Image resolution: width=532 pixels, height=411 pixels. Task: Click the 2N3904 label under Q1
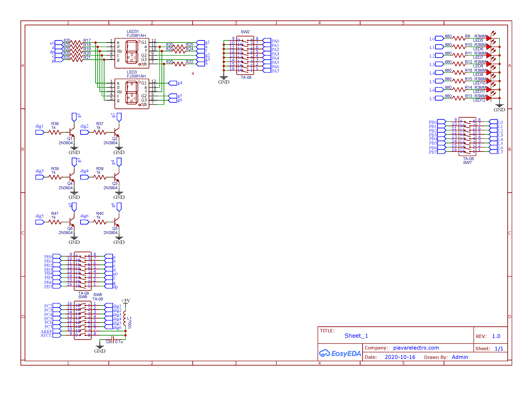point(65,143)
